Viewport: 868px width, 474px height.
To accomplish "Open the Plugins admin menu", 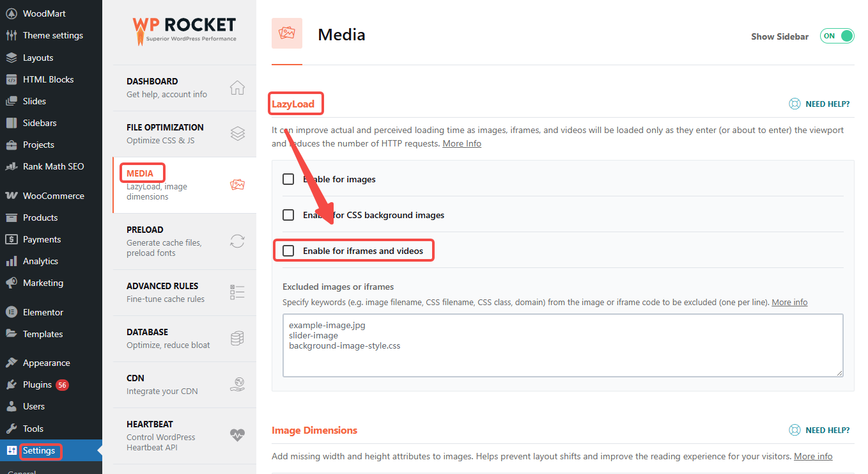I will pyautogui.click(x=37, y=384).
